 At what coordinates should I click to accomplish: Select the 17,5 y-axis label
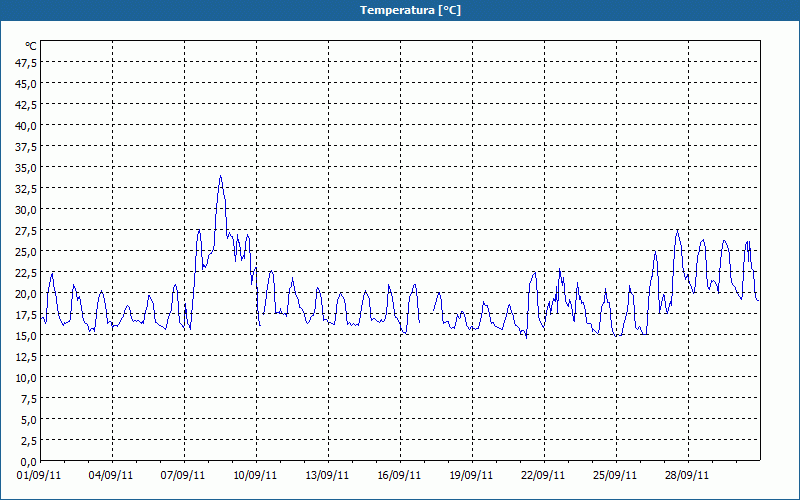(26, 315)
